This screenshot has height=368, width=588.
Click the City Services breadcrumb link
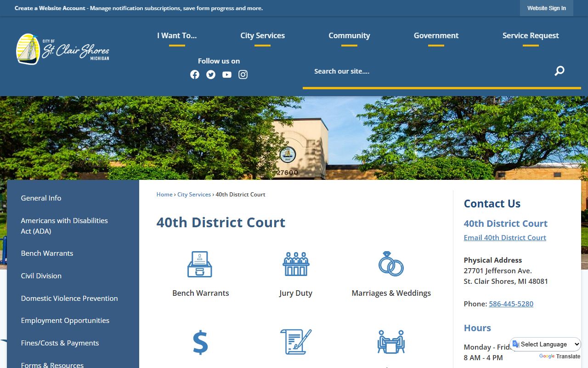194,195
